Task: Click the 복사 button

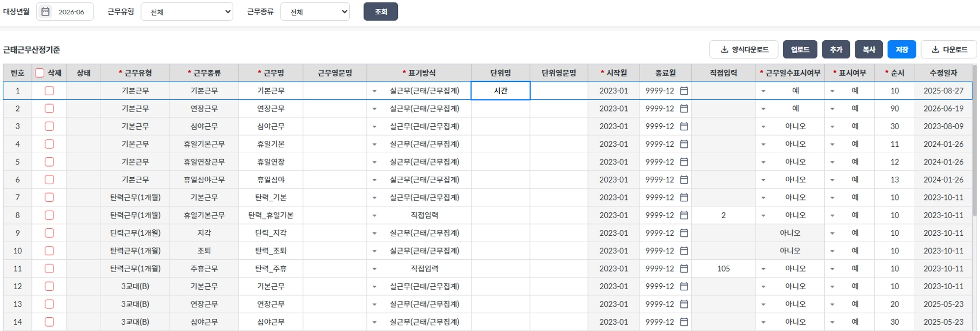Action: point(869,50)
